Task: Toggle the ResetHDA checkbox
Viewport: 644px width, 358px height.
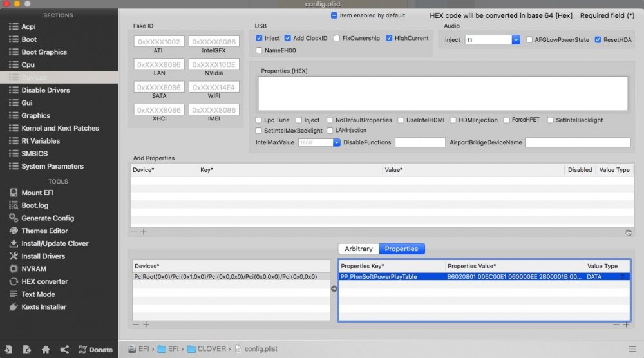Action: 598,40
